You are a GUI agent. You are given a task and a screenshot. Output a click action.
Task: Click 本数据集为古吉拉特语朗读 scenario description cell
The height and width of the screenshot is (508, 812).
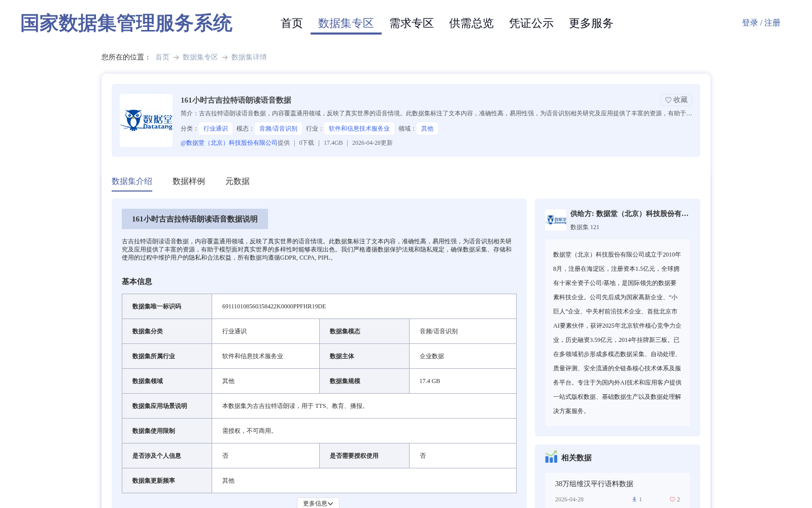364,406
